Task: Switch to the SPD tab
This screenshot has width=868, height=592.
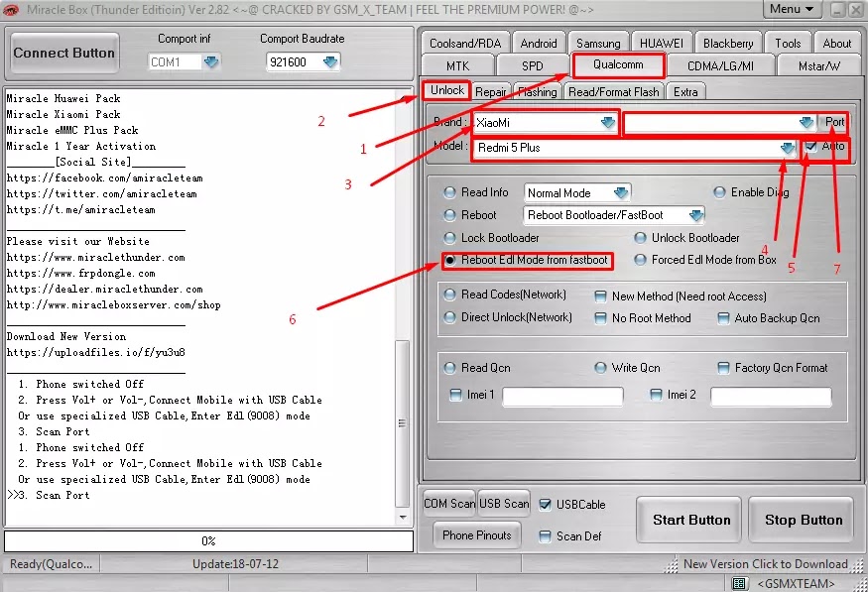Action: [x=532, y=65]
